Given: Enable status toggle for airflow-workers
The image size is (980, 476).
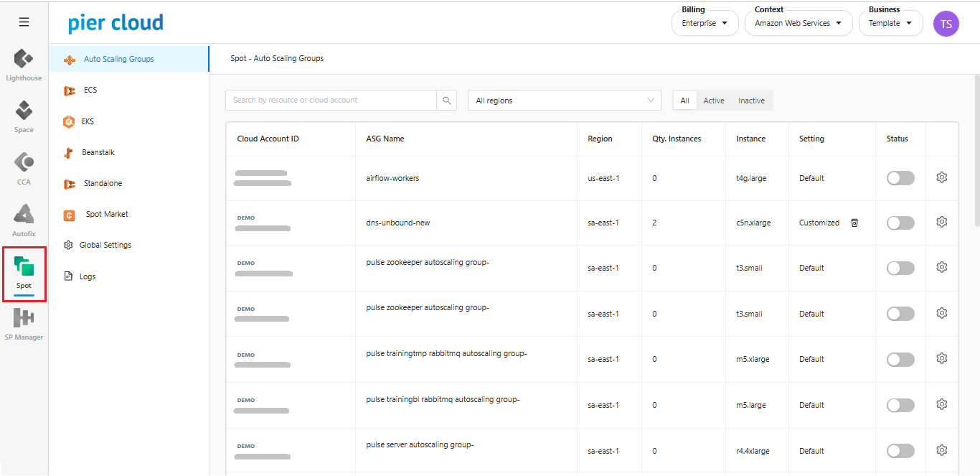Looking at the screenshot, I should [900, 178].
